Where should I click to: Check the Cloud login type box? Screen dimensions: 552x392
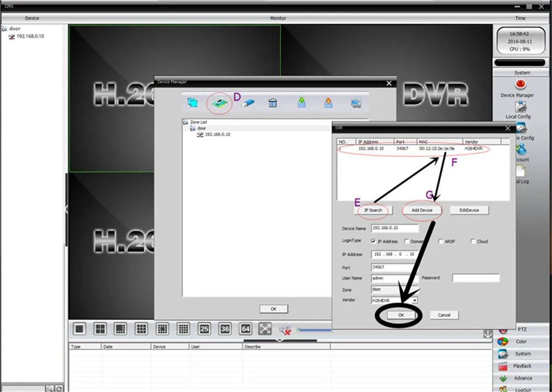coord(473,241)
